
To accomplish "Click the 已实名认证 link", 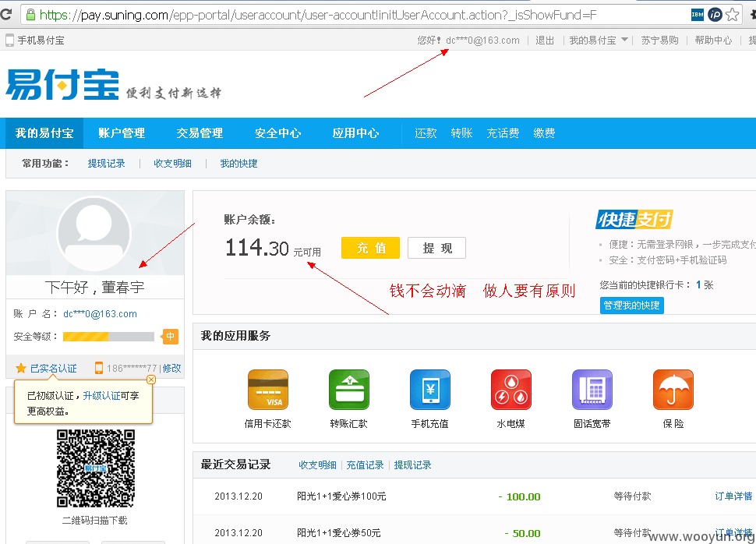I will point(54,369).
